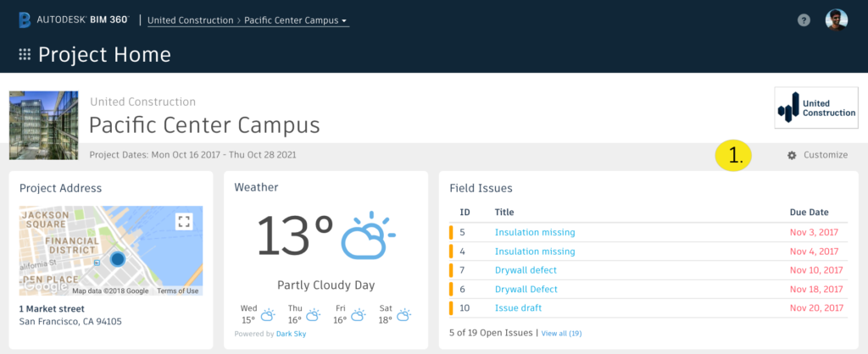The image size is (868, 354).
Task: Open the user profile avatar
Action: pyautogui.click(x=836, y=19)
